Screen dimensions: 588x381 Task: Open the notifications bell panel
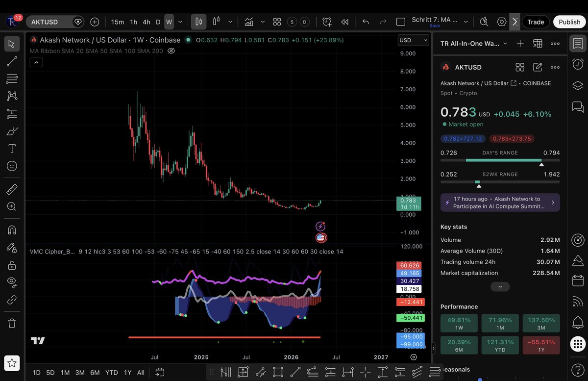(578, 323)
